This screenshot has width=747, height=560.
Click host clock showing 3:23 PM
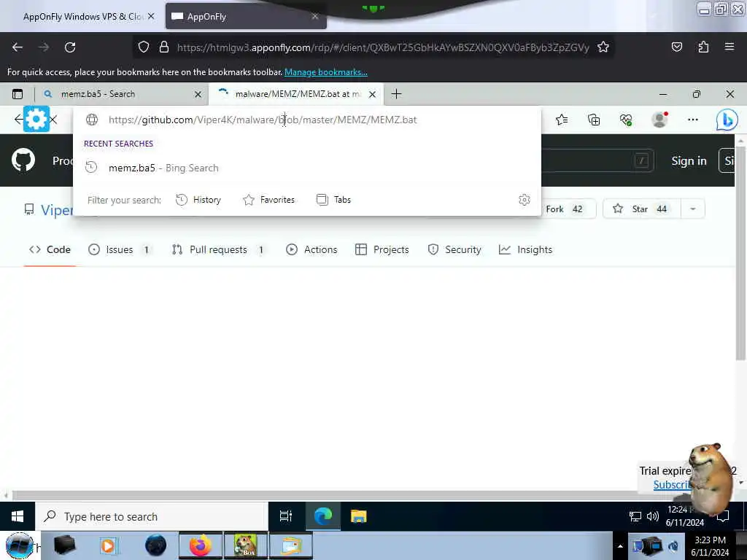coord(710,545)
